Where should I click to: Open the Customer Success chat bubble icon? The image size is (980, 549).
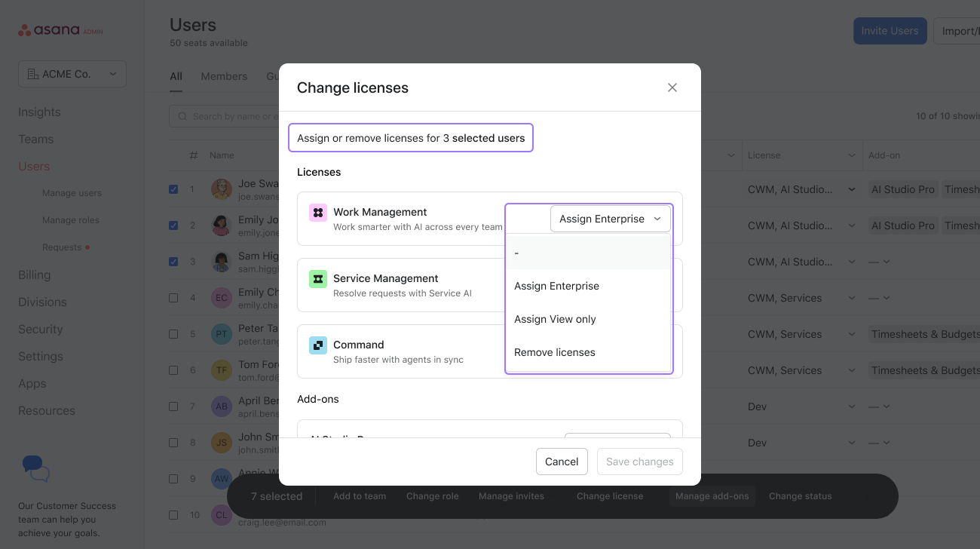click(x=35, y=469)
